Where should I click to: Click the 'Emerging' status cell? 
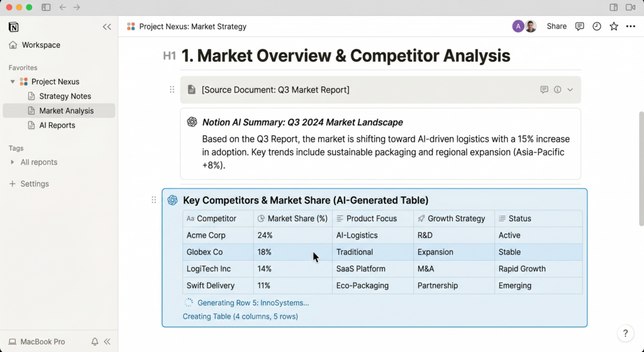538,286
